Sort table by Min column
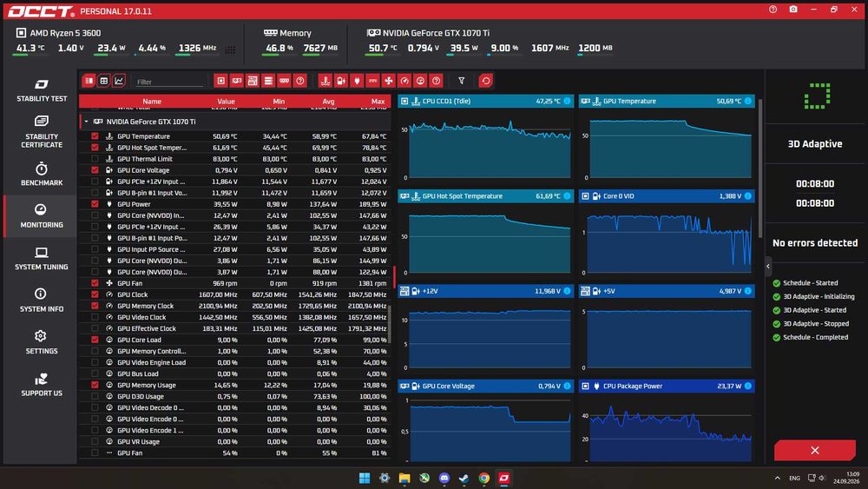The image size is (868, 489). tap(279, 102)
